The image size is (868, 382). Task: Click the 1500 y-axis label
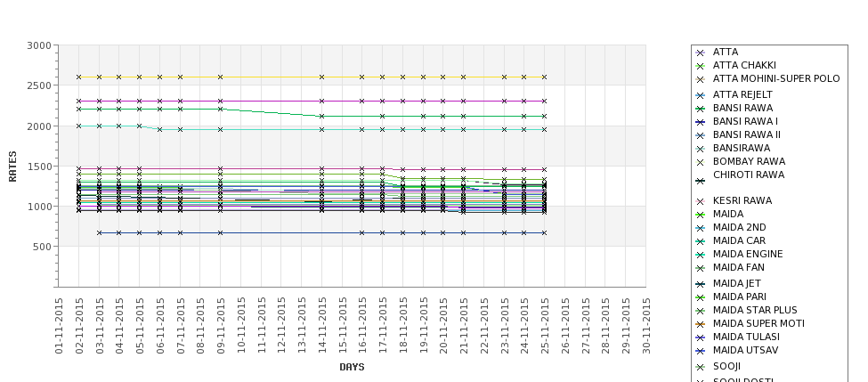39,167
